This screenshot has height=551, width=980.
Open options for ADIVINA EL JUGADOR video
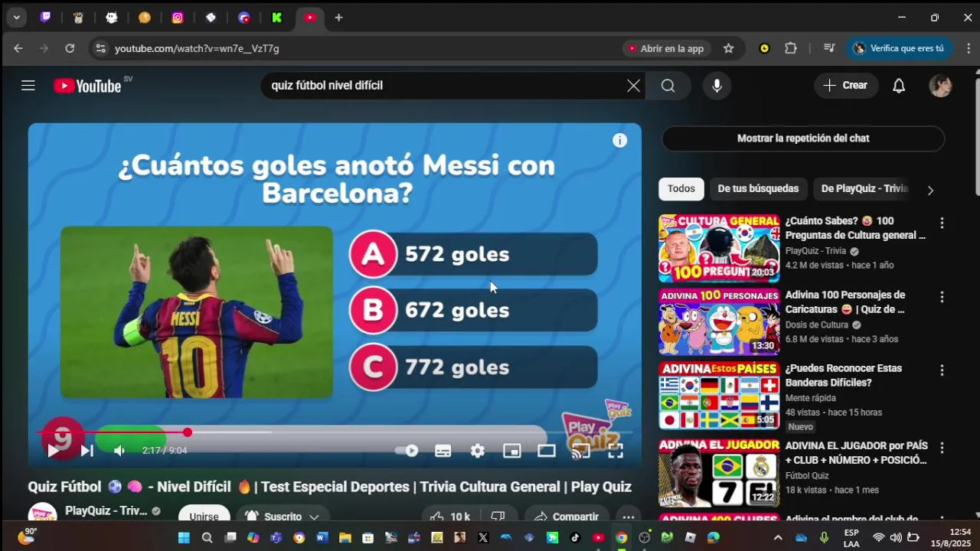pos(942,448)
